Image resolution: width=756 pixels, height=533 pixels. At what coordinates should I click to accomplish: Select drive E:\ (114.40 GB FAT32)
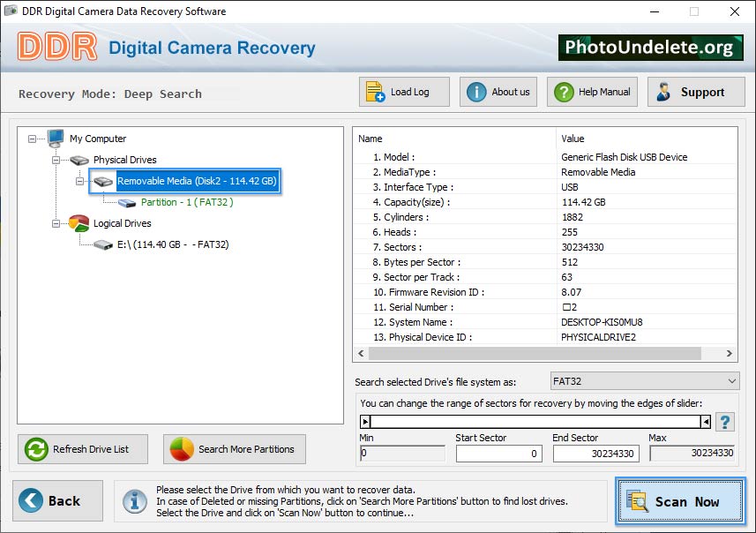173,245
